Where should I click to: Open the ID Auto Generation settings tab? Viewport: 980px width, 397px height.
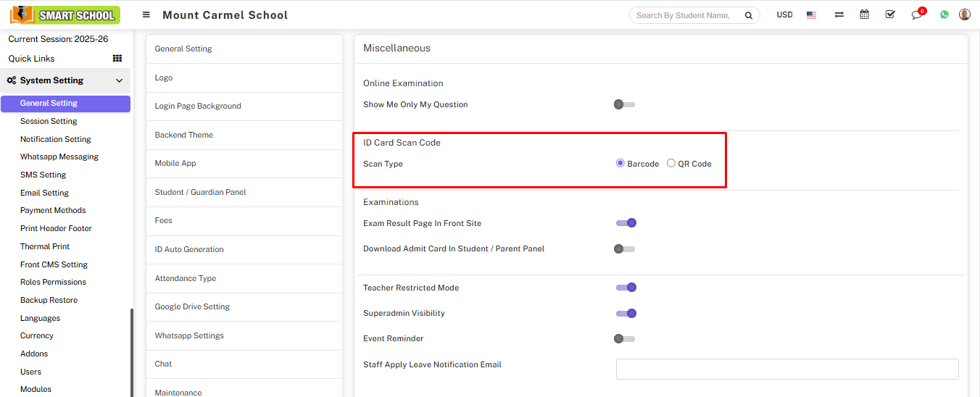189,249
